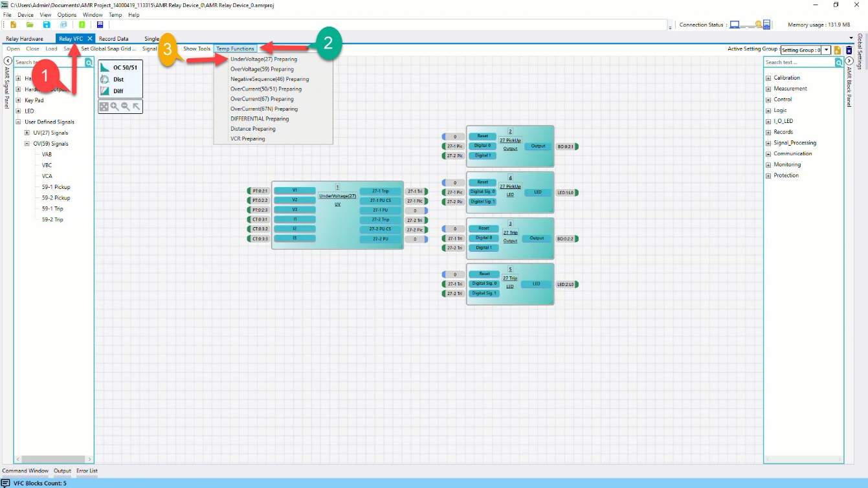Click the green open folder icon
Viewport: 868px width, 488px height.
[x=30, y=25]
